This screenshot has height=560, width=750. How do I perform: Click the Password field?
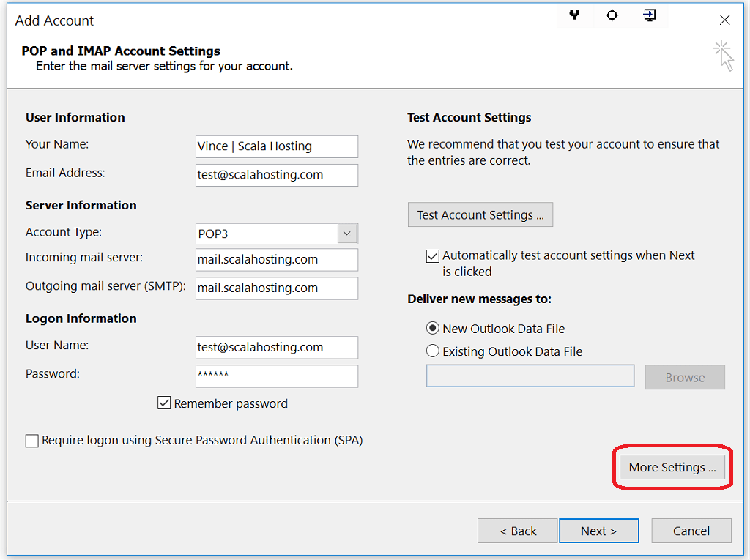point(276,376)
